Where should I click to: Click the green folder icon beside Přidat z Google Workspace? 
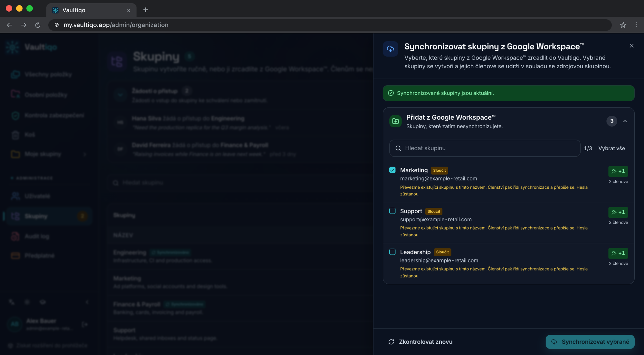click(x=395, y=121)
